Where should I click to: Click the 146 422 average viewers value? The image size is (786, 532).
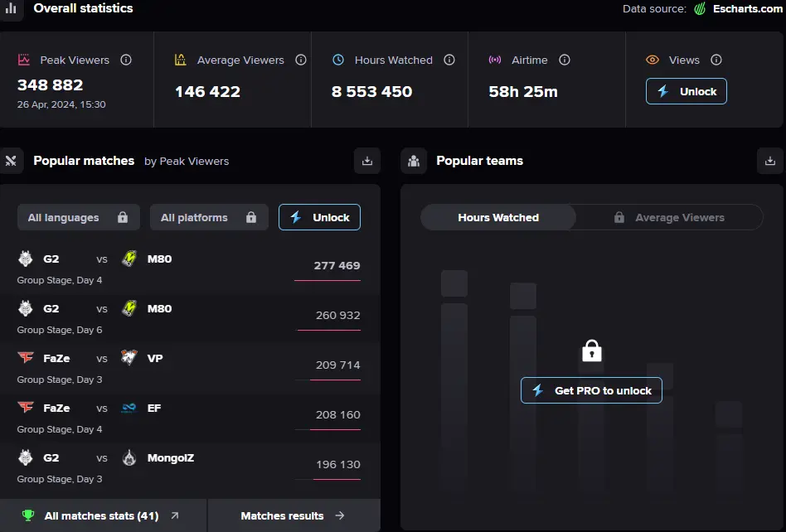[207, 92]
